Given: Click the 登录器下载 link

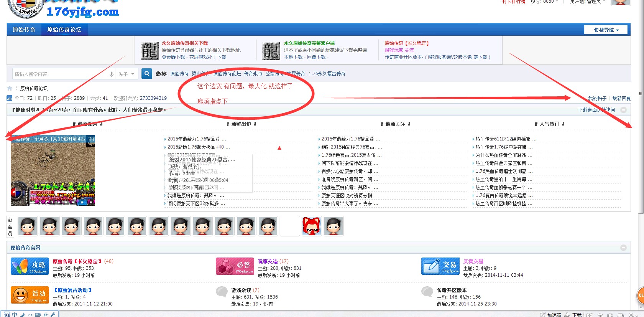Looking at the screenshot, I should 173,57.
